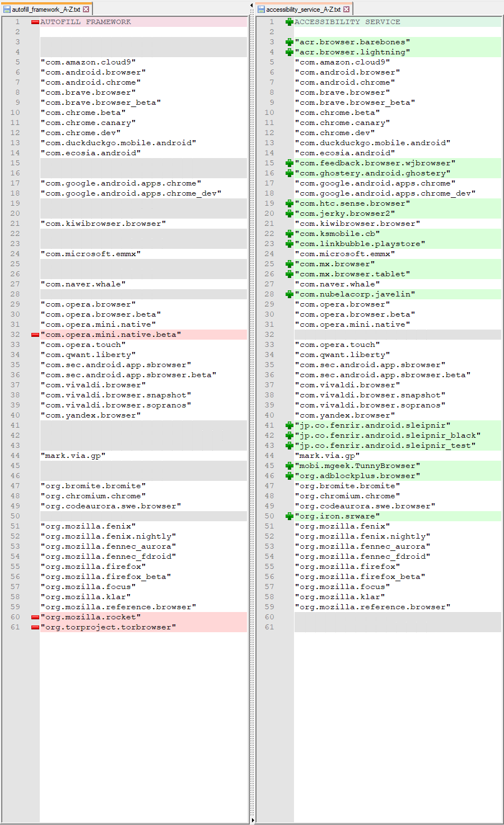Click "org.mozilla.fenix.nightly" in right pane

(x=362, y=536)
